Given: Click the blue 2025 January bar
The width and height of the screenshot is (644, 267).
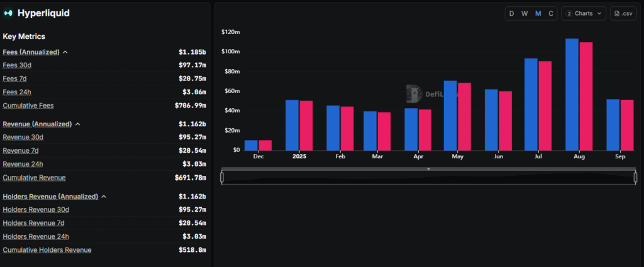Looking at the screenshot, I should [292, 125].
